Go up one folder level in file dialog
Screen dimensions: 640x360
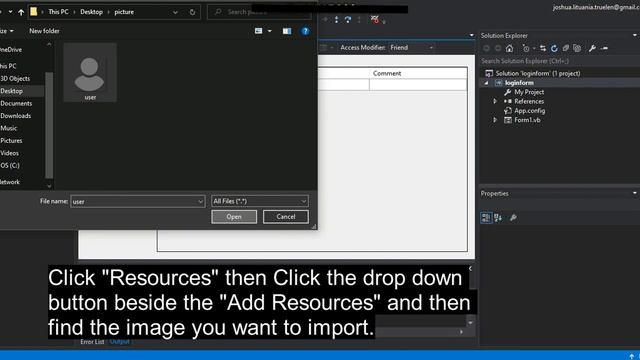click(x=21, y=12)
